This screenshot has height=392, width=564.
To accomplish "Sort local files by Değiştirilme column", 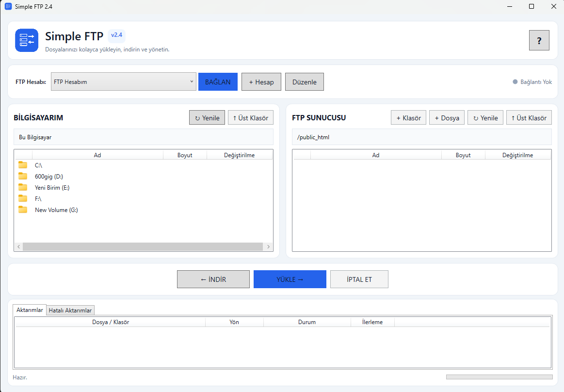I will click(239, 155).
